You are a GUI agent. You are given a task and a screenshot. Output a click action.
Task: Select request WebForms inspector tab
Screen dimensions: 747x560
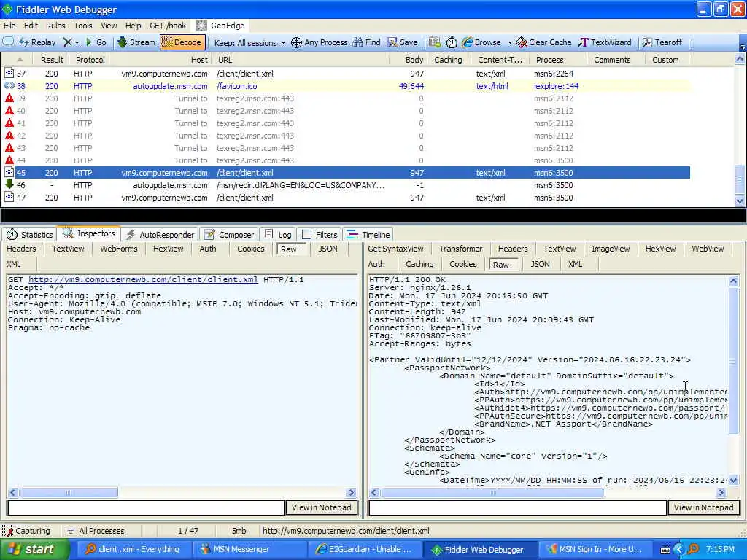[x=119, y=249]
